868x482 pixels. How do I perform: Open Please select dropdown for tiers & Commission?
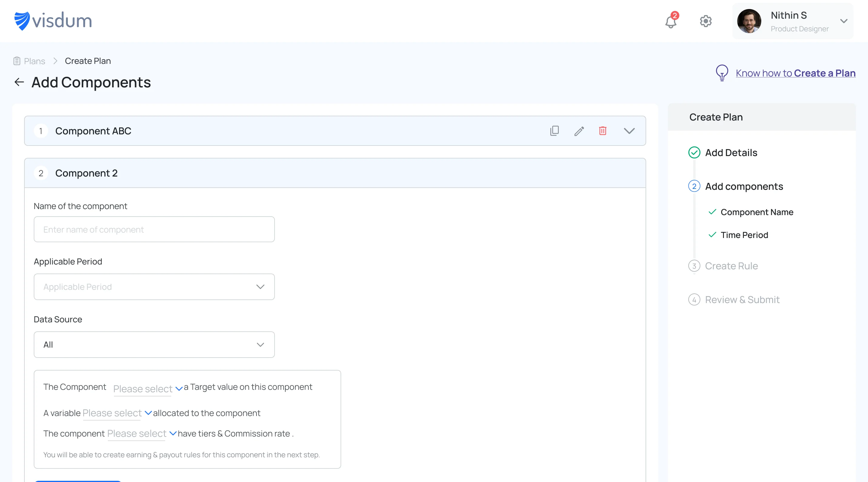pos(142,433)
